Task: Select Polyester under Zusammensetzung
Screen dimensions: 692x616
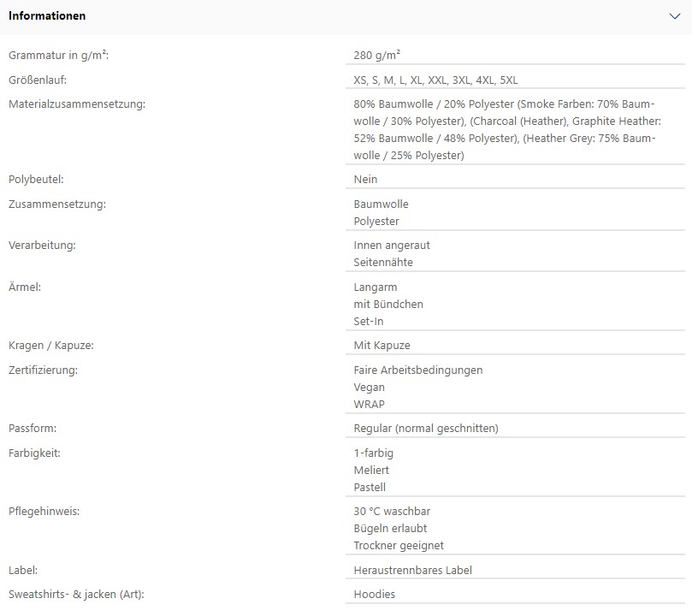Action: pyautogui.click(x=376, y=221)
